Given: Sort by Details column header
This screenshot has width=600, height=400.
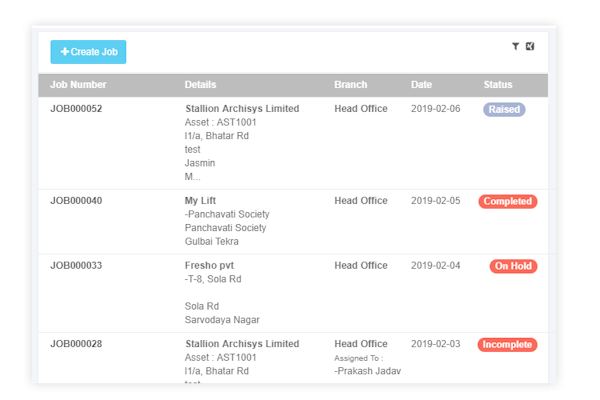Looking at the screenshot, I should coord(200,85).
